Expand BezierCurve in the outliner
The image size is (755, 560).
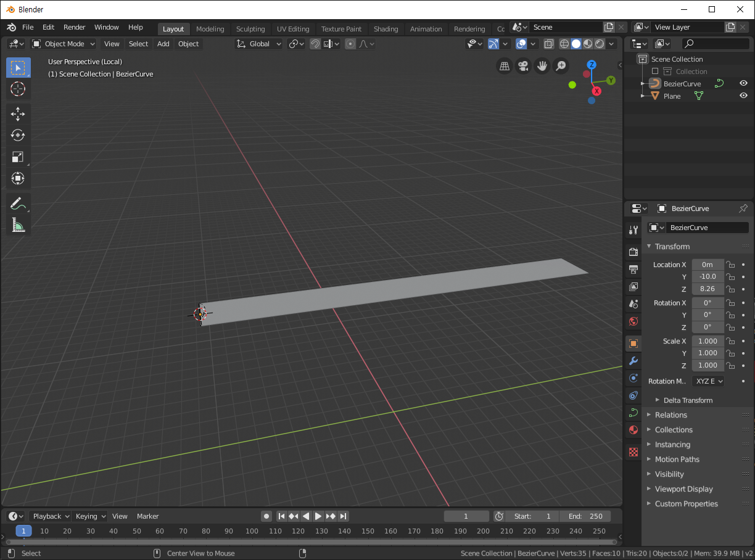(643, 83)
